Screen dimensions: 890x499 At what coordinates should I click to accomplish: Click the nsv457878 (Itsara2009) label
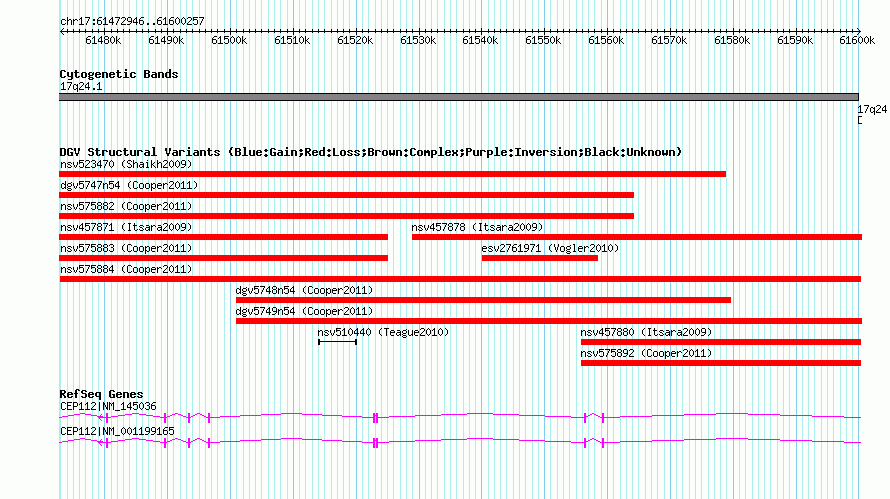click(477, 227)
